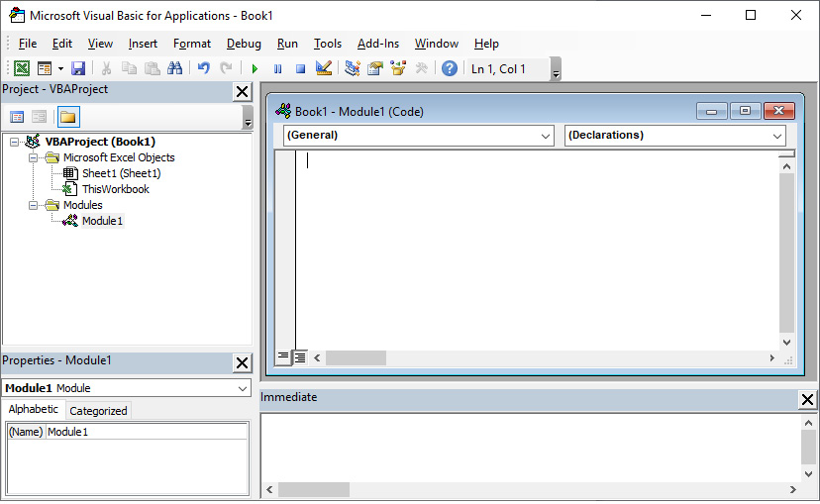
Task: Collapse the Microsoft Excel Objects folder
Action: tap(33, 157)
